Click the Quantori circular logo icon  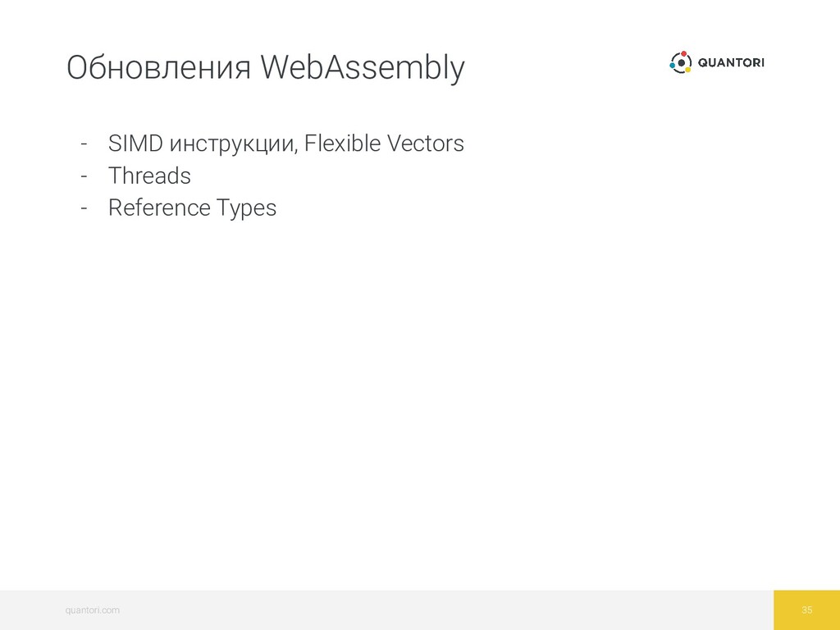pyautogui.click(x=680, y=62)
